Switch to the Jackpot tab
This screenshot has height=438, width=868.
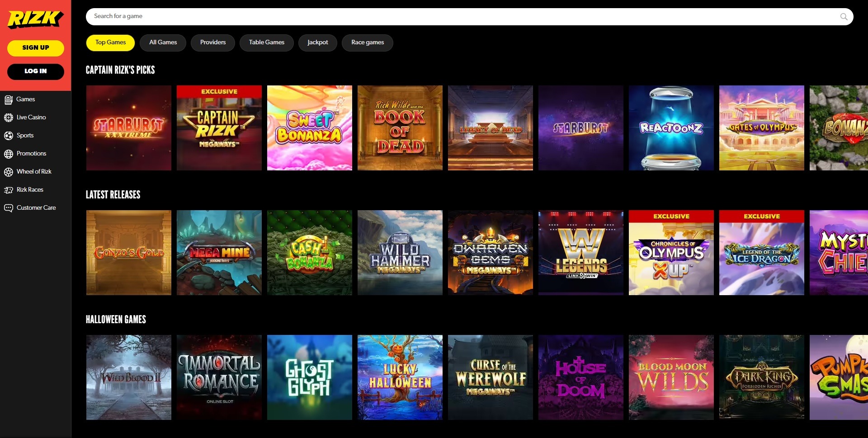pos(318,42)
